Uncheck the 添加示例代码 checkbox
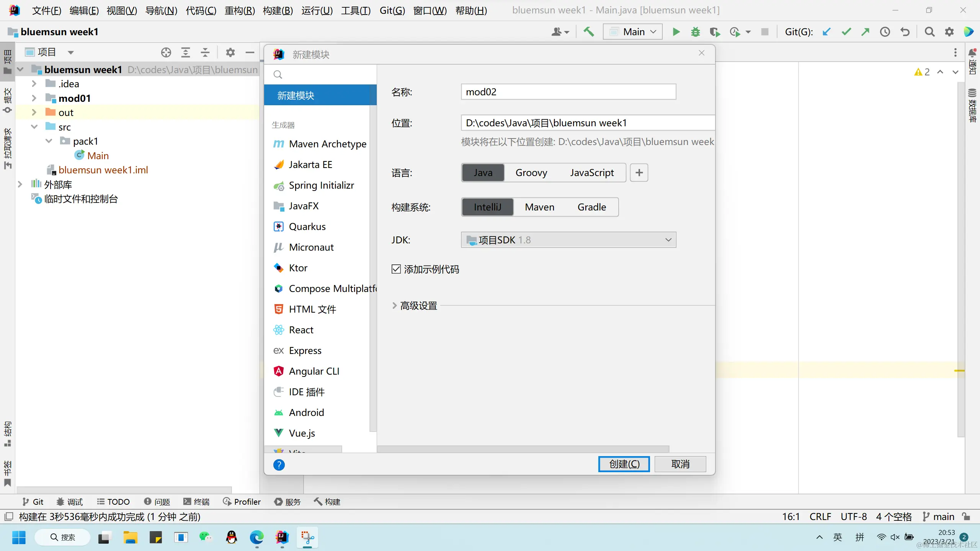The height and width of the screenshot is (551, 980). tap(396, 269)
